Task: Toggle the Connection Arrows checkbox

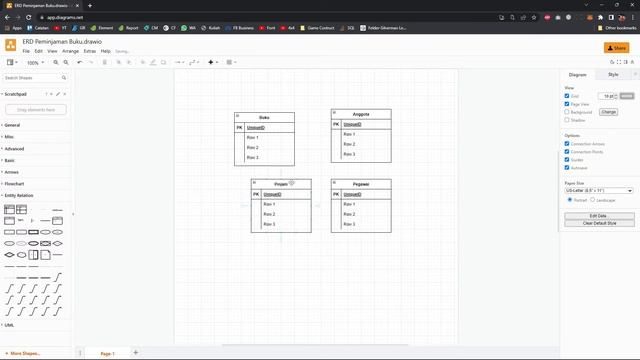Action: (x=567, y=144)
